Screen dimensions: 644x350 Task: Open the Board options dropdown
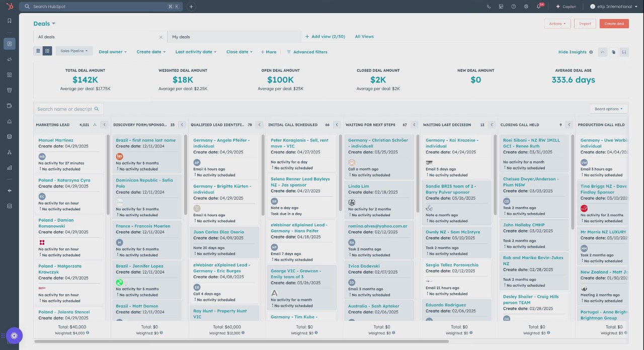[x=609, y=109]
